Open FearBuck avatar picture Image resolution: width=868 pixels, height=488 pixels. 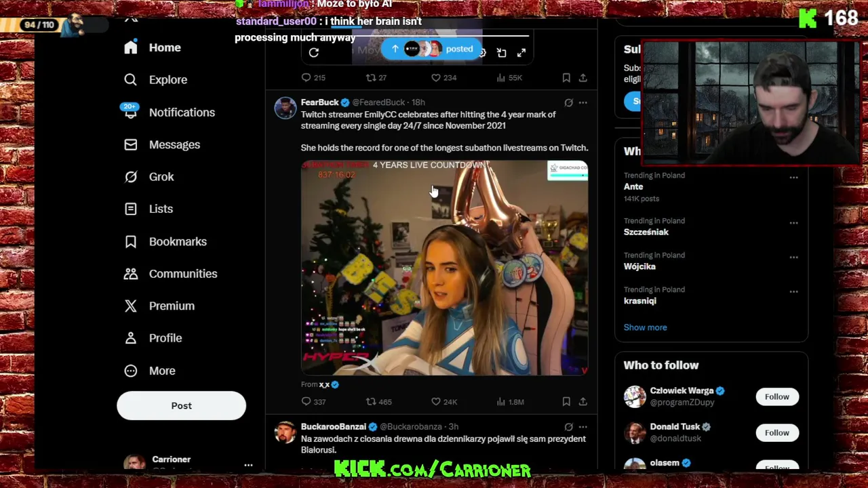285,108
